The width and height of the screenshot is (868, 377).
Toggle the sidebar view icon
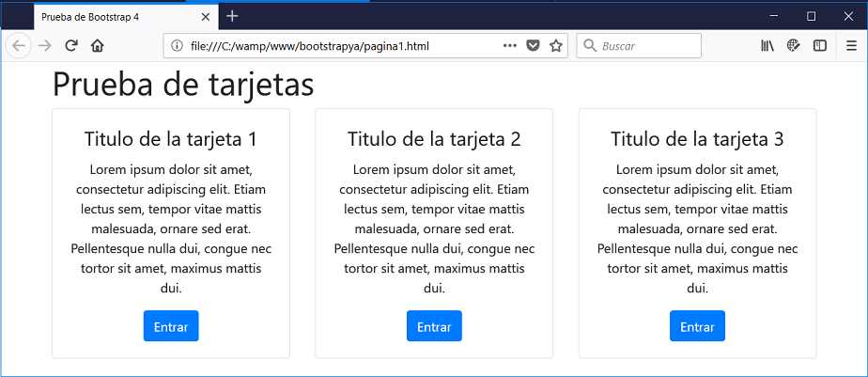820,46
